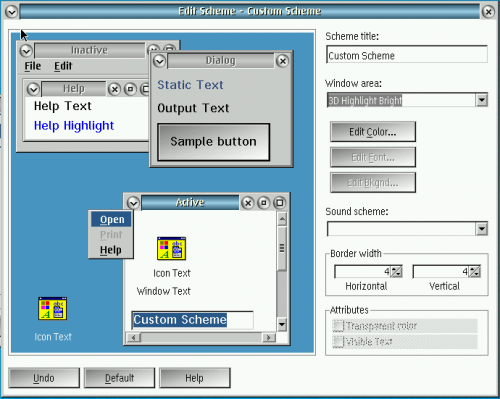The width and height of the screenshot is (500, 399).
Task: Select the desktop Icon Text icon
Action: pyautogui.click(x=53, y=308)
